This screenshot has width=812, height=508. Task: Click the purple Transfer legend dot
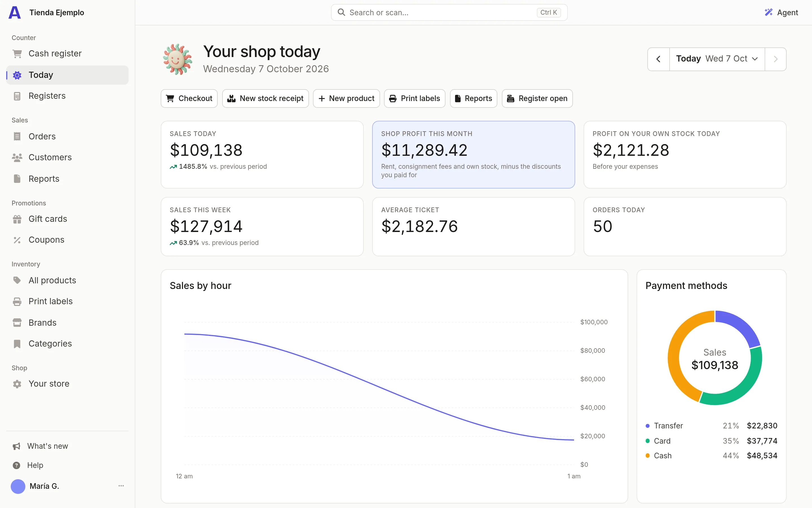[648, 426]
